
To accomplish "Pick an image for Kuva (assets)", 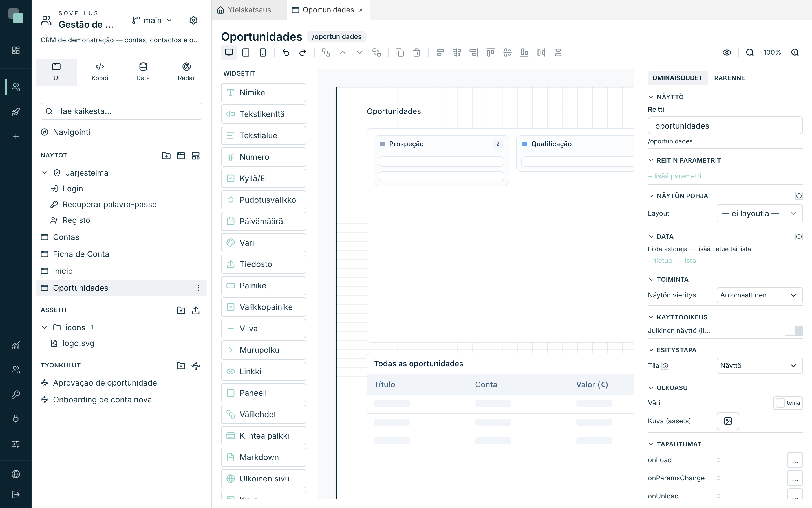I will [728, 421].
